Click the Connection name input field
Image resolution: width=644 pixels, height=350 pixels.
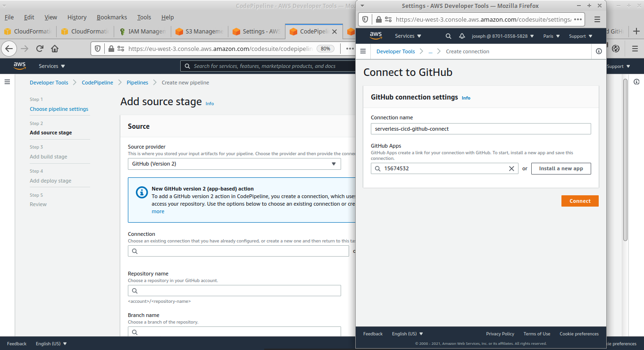point(480,129)
